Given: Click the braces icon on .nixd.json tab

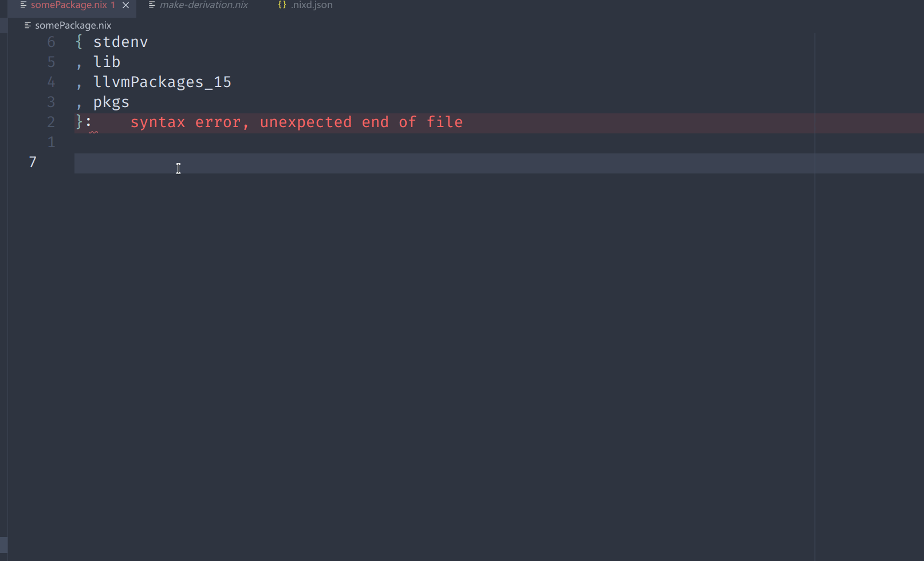Looking at the screenshot, I should (282, 5).
